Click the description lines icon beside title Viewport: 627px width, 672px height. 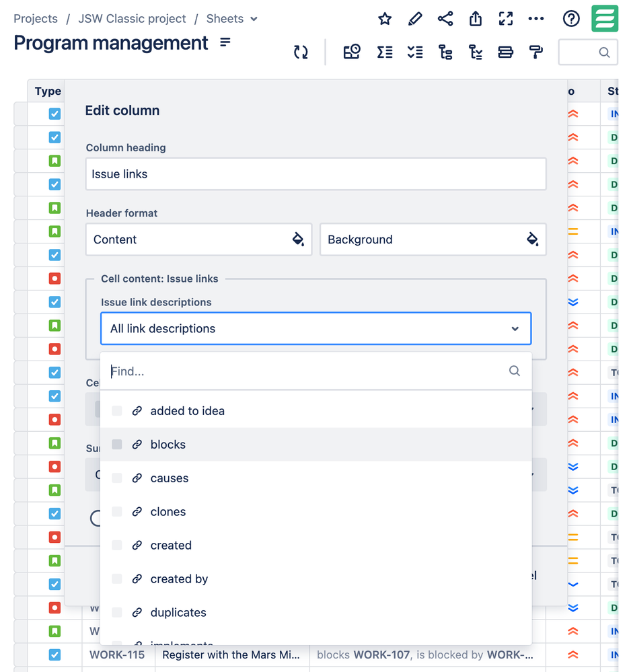225,42
